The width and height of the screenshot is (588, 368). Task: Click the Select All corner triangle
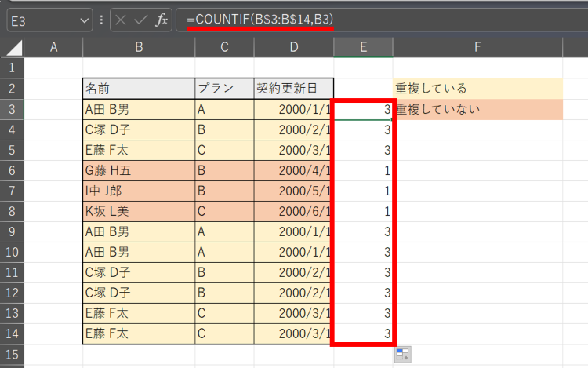coord(15,48)
